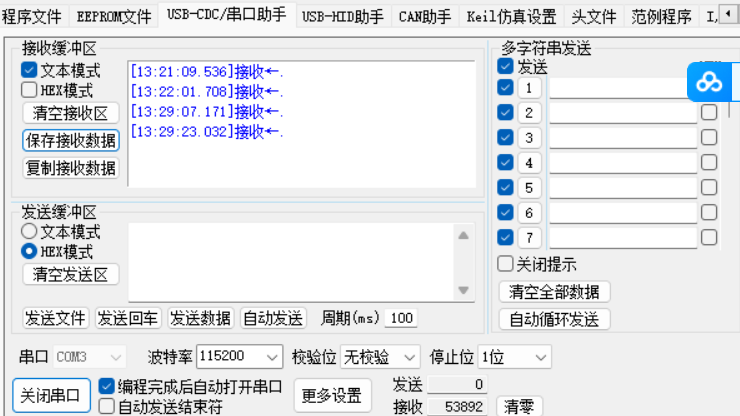
Task: Enable 自动发送结束符 checkbox
Action: [x=106, y=406]
